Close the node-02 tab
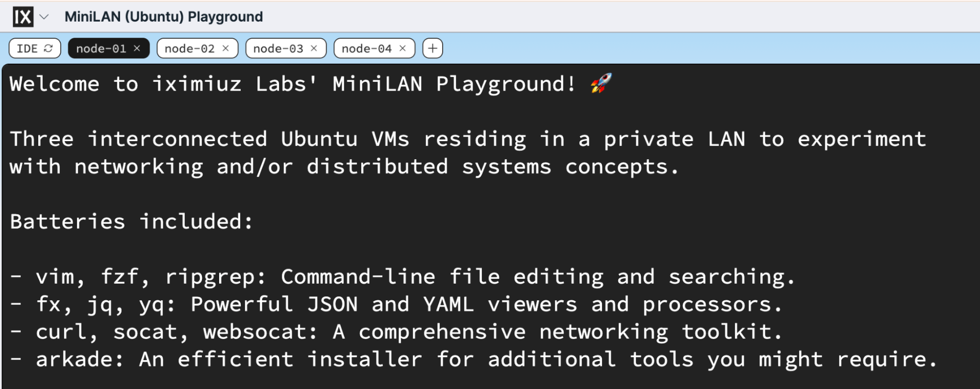Viewport: 980px width, 389px height. pyautogui.click(x=226, y=48)
